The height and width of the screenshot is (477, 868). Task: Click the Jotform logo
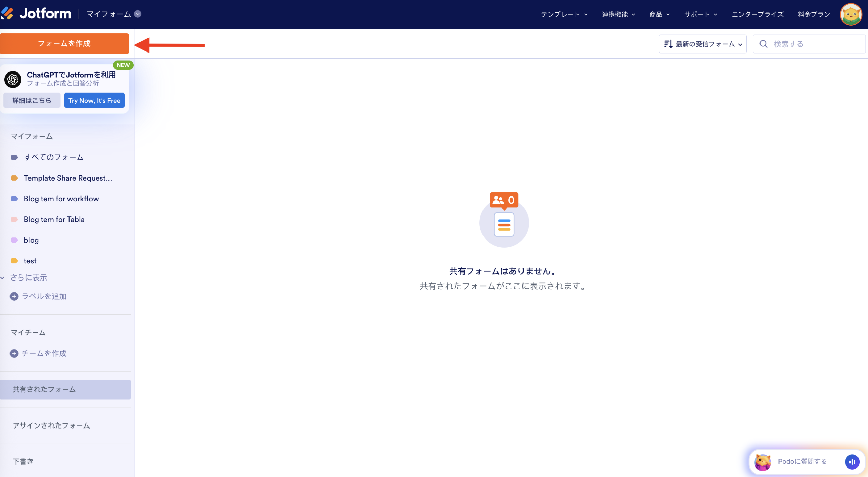37,14
